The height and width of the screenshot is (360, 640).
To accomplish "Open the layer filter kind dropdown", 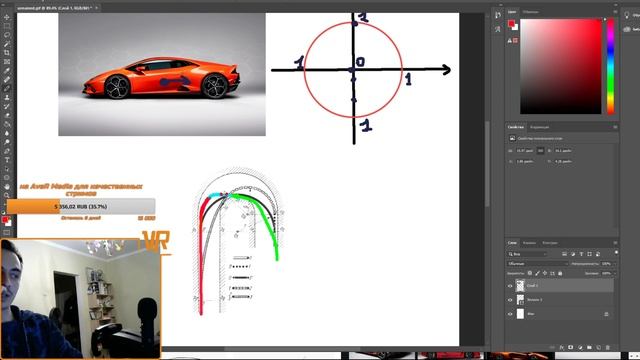I will click(527, 254).
